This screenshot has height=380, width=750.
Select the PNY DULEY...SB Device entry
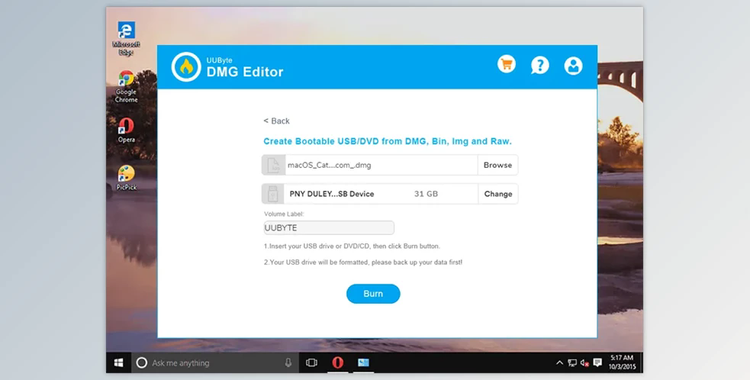point(331,194)
